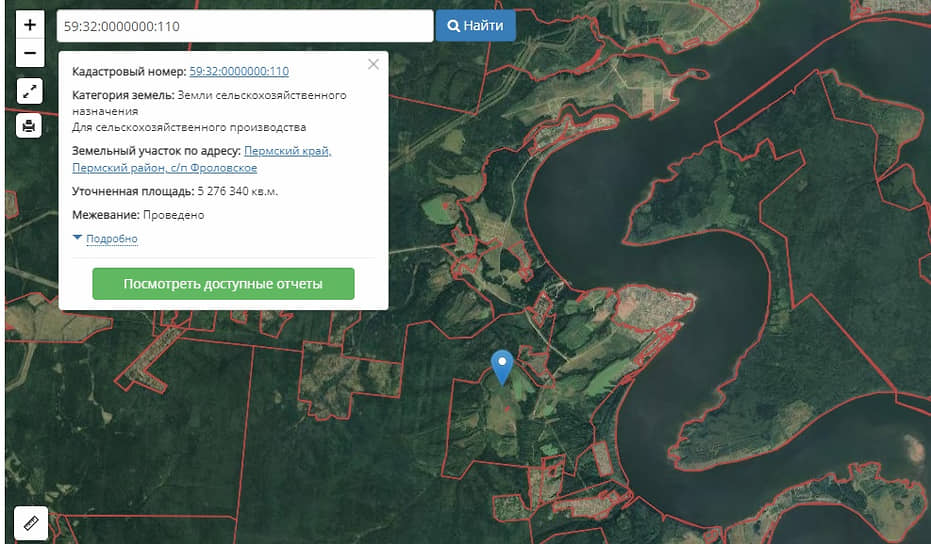
Task: Zoom out the map with minus button
Action: [30, 53]
